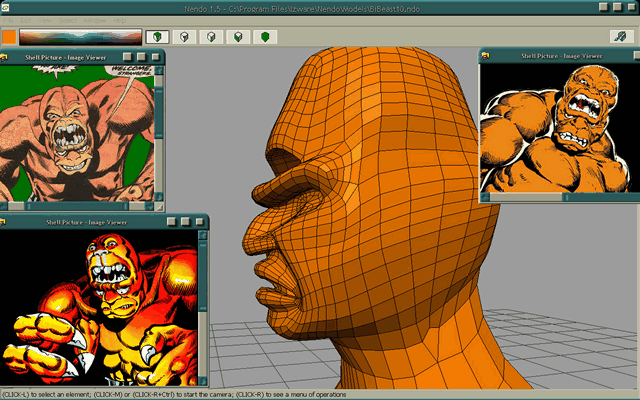Select the edge selection mode cube icon

tap(211, 37)
